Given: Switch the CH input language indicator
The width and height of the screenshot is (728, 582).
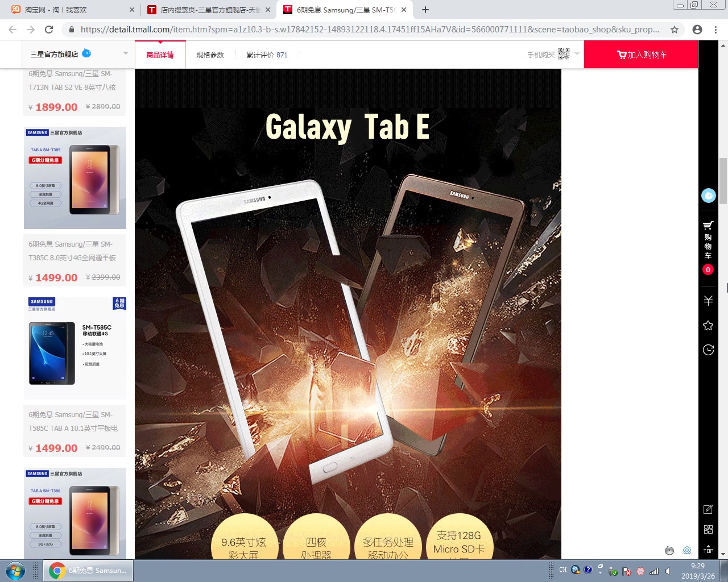Looking at the screenshot, I should [563, 570].
